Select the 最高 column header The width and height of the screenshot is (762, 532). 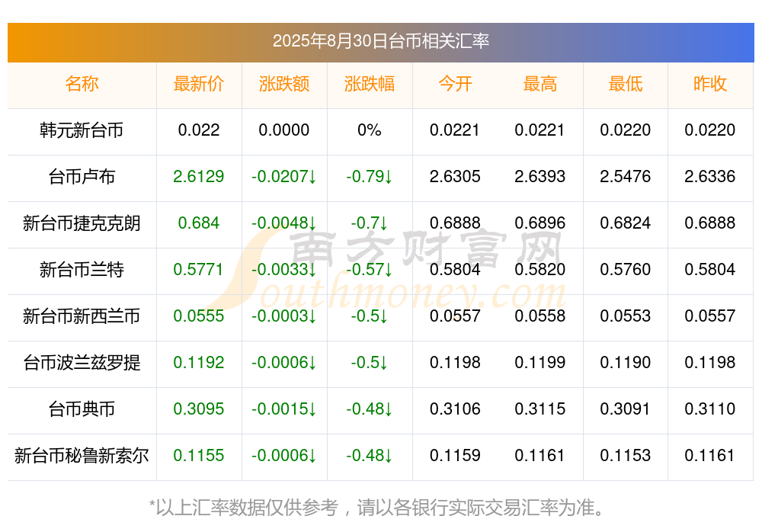coord(540,84)
